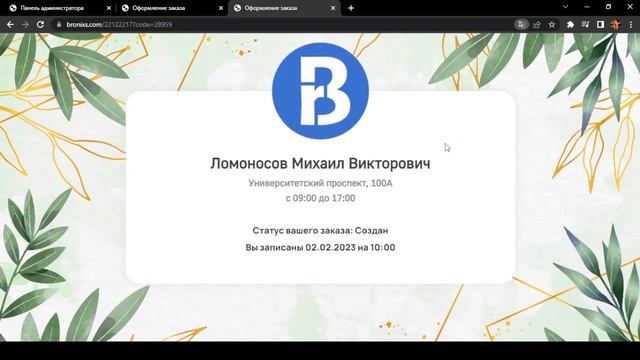This screenshot has height=360, width=640.
Task: Bookmark this page with star
Action: click(552, 24)
